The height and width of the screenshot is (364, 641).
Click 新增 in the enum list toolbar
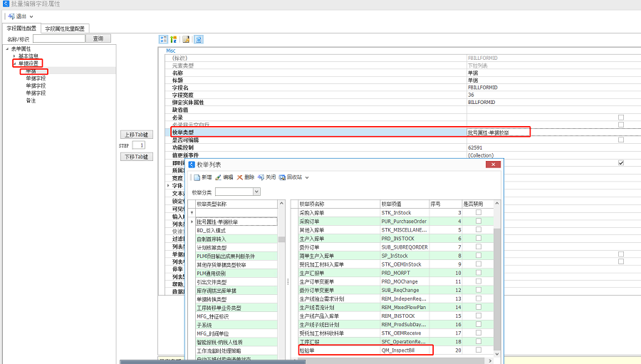[x=202, y=177]
